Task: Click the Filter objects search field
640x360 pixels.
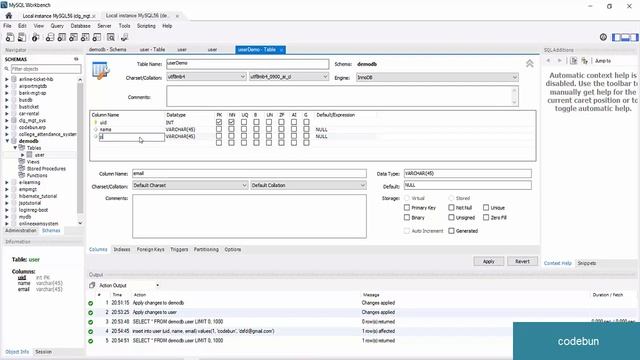Action: [x=46, y=69]
